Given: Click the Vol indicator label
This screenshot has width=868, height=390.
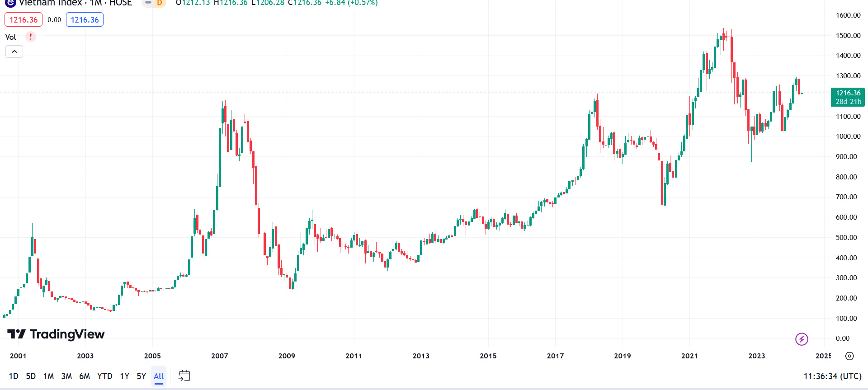Looking at the screenshot, I should pos(10,37).
